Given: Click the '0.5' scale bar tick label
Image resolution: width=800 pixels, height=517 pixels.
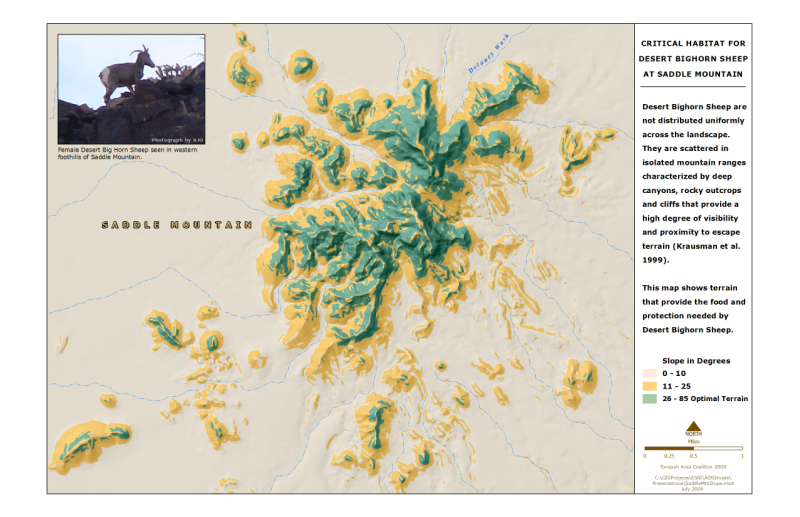Looking at the screenshot, I should 692,456.
